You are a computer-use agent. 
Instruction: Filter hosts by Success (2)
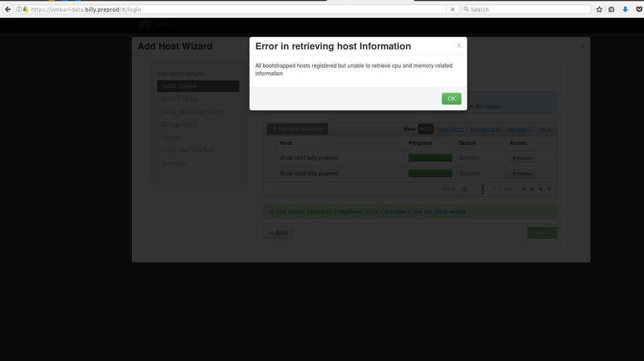(x=520, y=129)
